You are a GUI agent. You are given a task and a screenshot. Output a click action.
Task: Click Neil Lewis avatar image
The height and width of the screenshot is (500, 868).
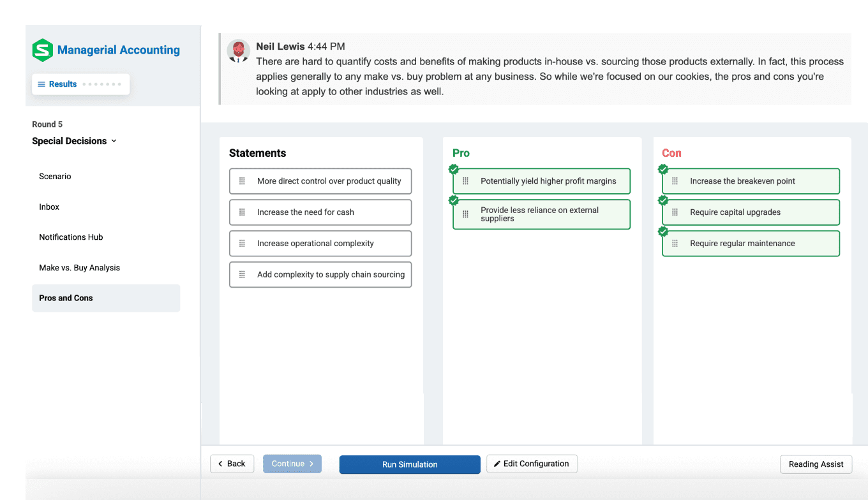[239, 51]
